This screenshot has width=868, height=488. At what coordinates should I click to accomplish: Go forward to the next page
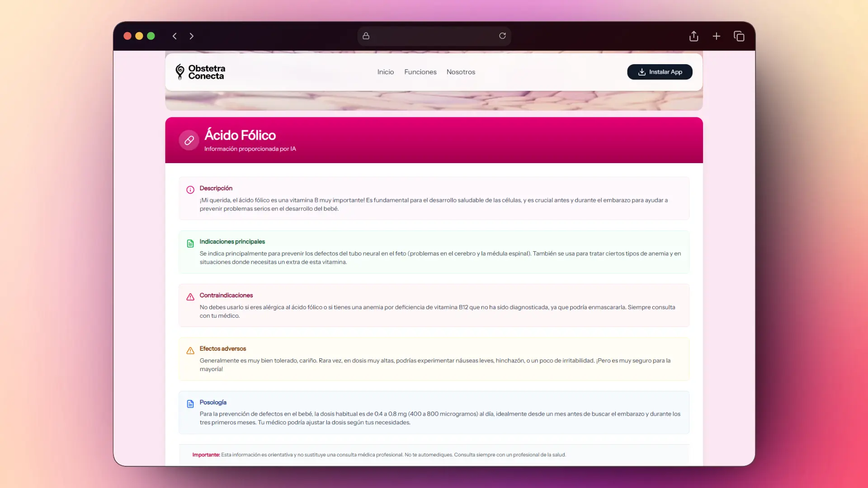click(x=192, y=36)
